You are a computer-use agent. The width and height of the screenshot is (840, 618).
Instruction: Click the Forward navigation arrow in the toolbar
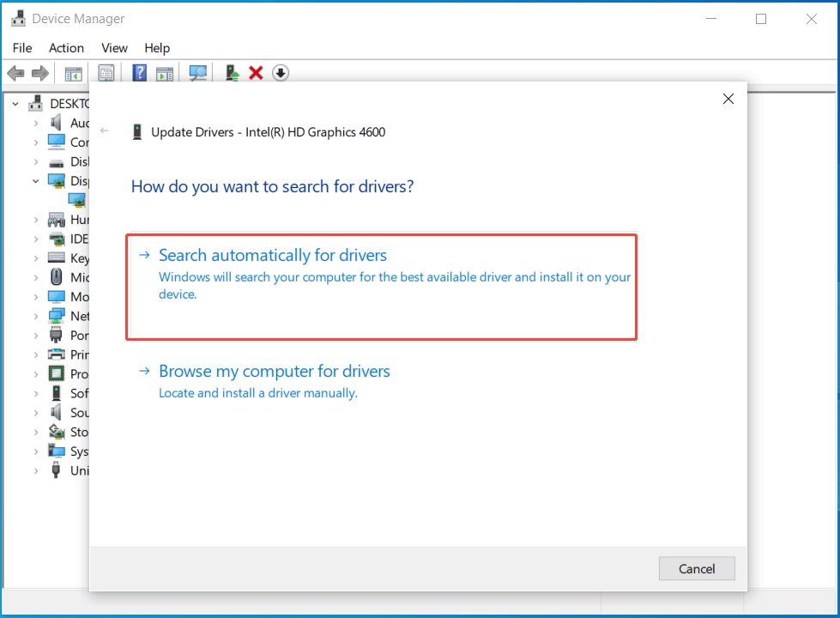point(39,72)
